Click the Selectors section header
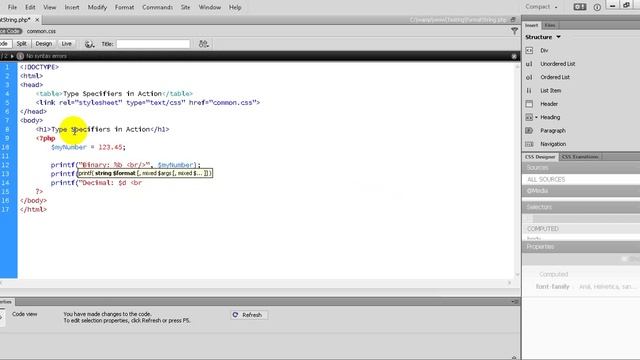640x360 pixels. (x=581, y=207)
